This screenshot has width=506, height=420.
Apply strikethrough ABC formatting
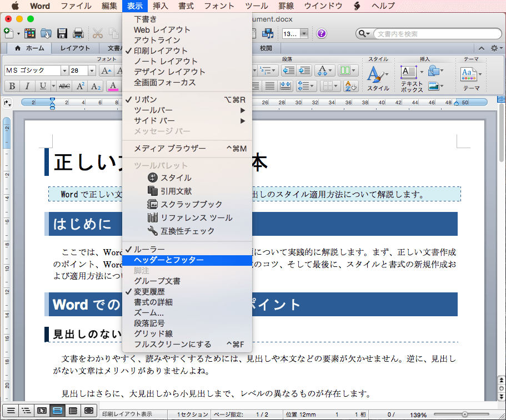(64, 86)
